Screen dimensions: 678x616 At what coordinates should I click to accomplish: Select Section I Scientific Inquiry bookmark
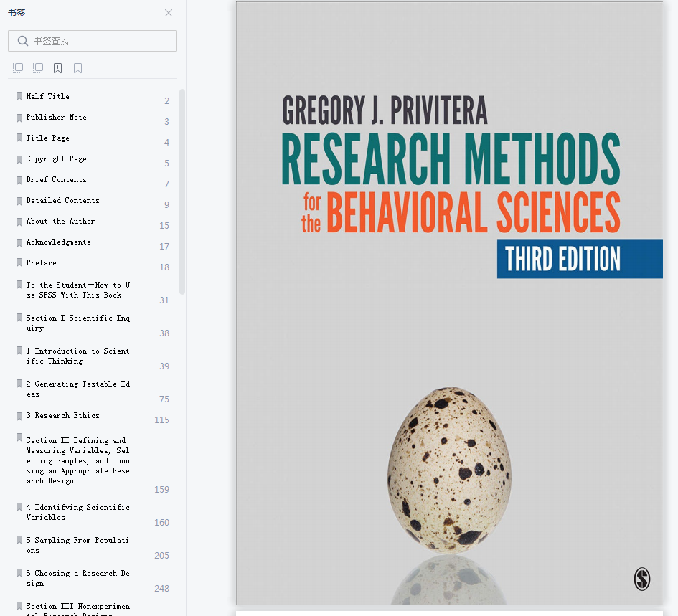pos(77,323)
